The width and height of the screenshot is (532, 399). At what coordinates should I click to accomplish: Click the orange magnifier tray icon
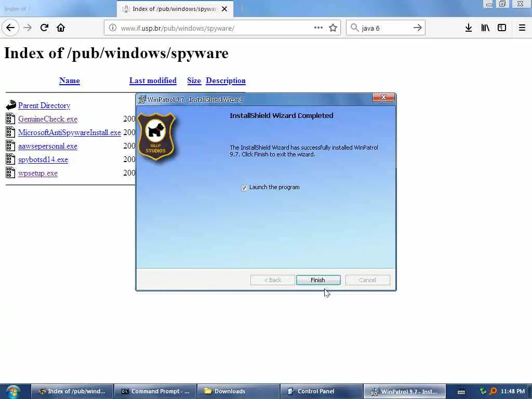point(493,391)
